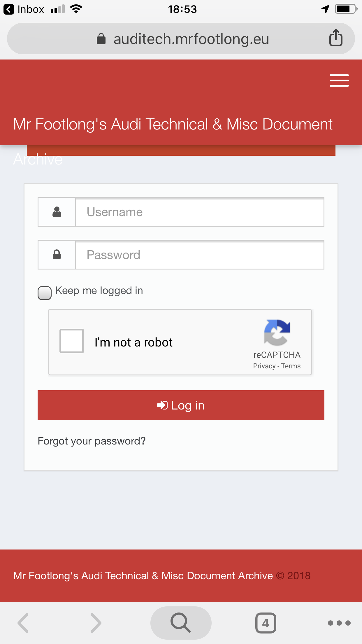Open the hamburger navigation menu

point(339,80)
